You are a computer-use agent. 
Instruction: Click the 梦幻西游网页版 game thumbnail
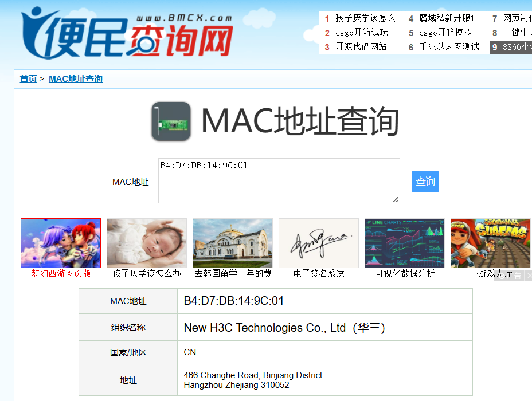(61, 243)
